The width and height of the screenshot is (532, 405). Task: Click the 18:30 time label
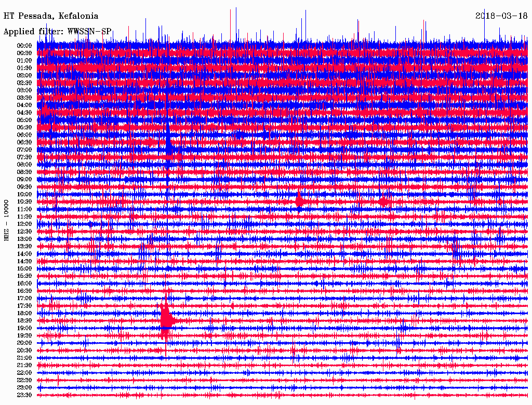(x=24, y=320)
